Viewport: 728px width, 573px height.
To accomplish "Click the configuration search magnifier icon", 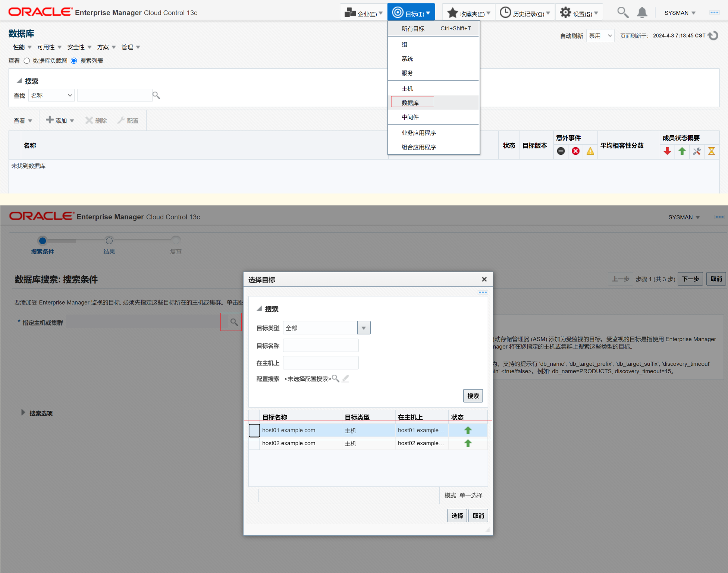I will point(335,378).
